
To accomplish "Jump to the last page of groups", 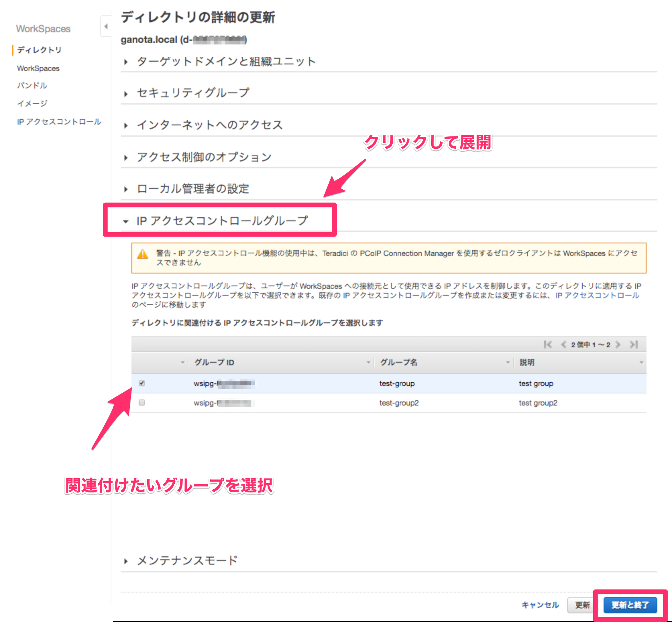I will (633, 344).
